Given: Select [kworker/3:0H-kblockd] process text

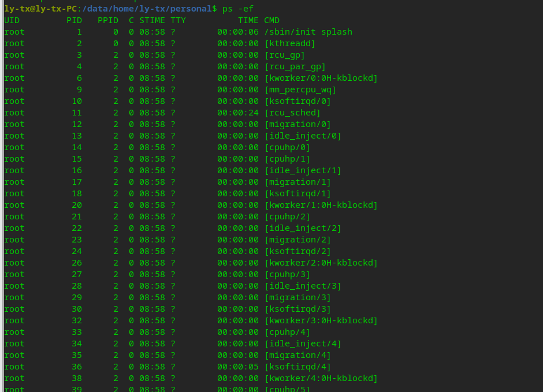Looking at the screenshot, I should pos(321,321).
